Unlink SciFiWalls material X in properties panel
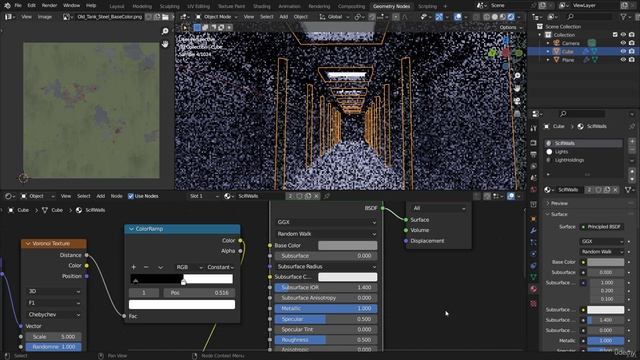Screen dimensions: 640x360 click(616, 190)
